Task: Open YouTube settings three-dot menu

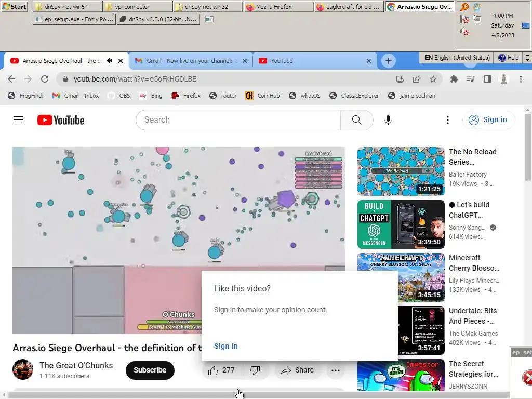Action: point(447,120)
